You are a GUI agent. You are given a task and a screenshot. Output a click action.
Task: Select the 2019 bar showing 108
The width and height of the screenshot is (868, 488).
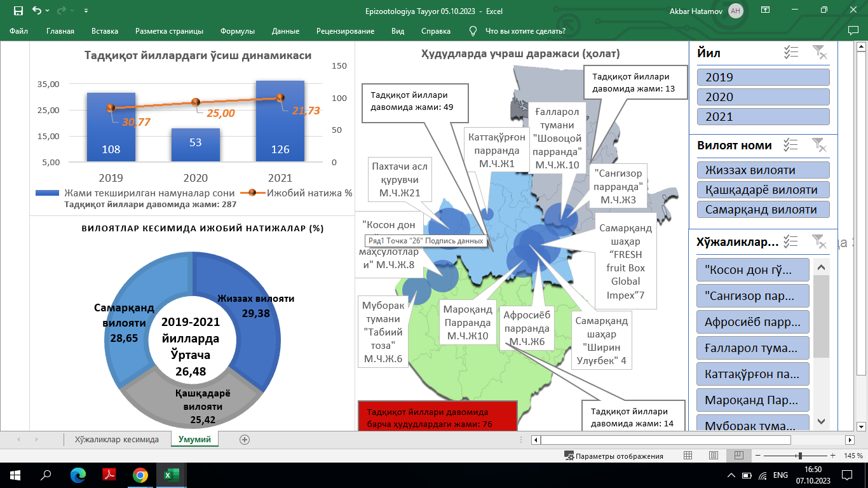[x=111, y=127]
